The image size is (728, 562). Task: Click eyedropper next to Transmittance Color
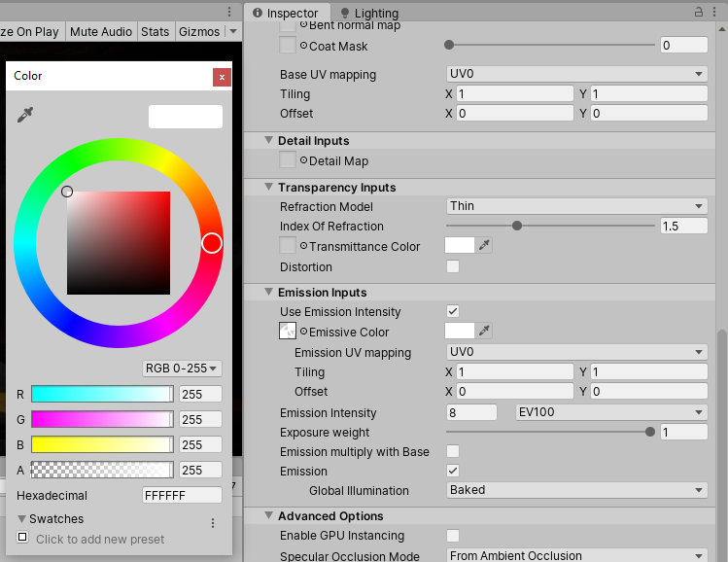pos(484,246)
